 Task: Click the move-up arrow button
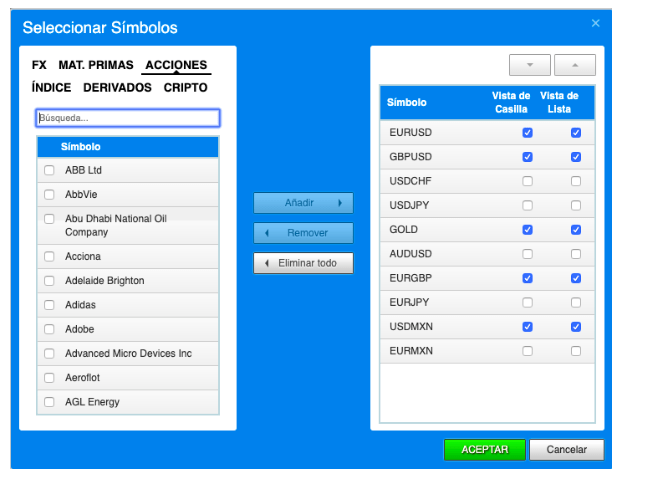[575, 65]
